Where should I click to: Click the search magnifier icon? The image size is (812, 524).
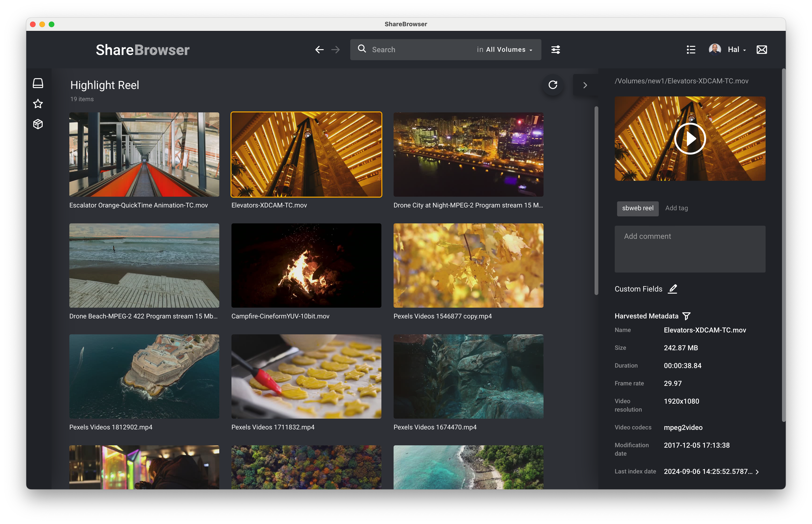click(x=361, y=49)
